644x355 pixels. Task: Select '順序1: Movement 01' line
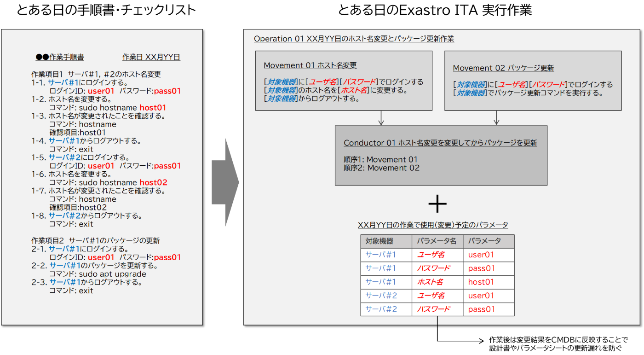[x=381, y=160]
